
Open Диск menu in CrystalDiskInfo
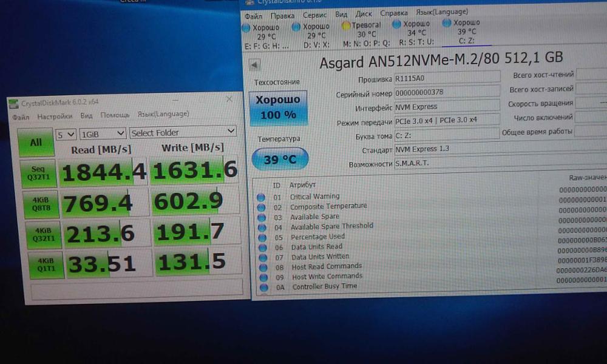tap(364, 14)
